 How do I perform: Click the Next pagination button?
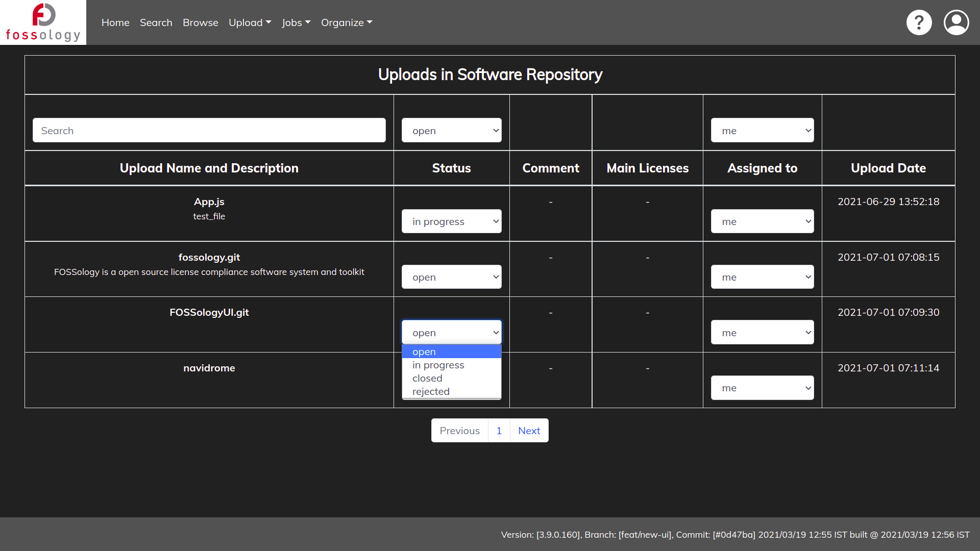pos(529,431)
